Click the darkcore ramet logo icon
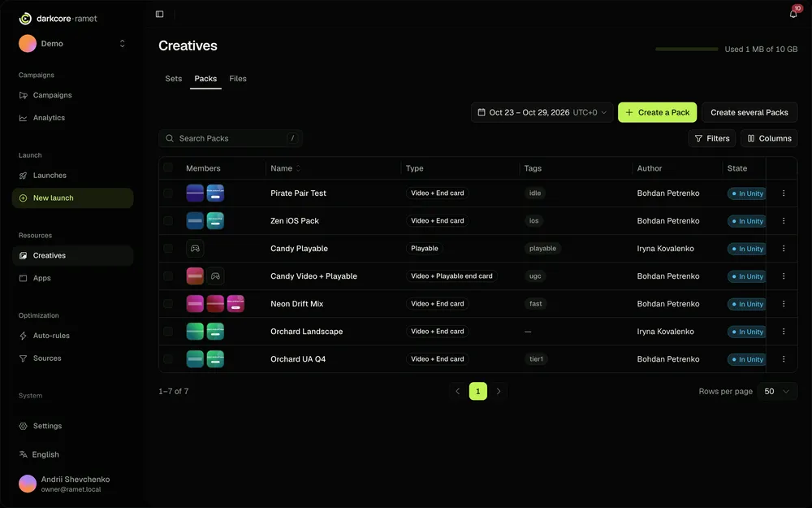 click(25, 19)
